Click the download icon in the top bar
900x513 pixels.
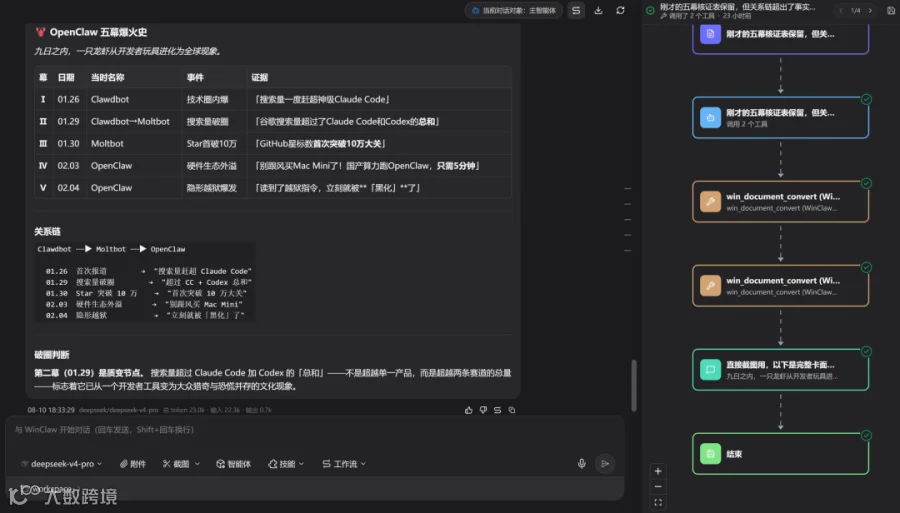[598, 10]
